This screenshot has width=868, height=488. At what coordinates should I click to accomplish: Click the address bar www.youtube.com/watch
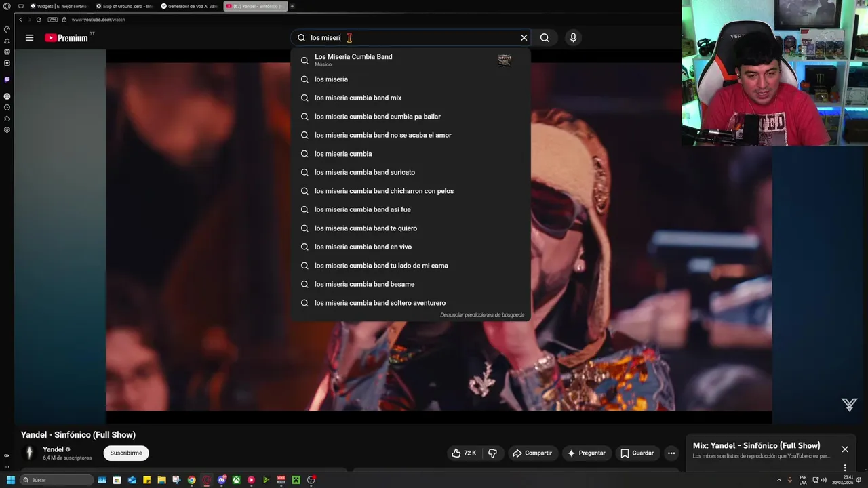(x=98, y=20)
